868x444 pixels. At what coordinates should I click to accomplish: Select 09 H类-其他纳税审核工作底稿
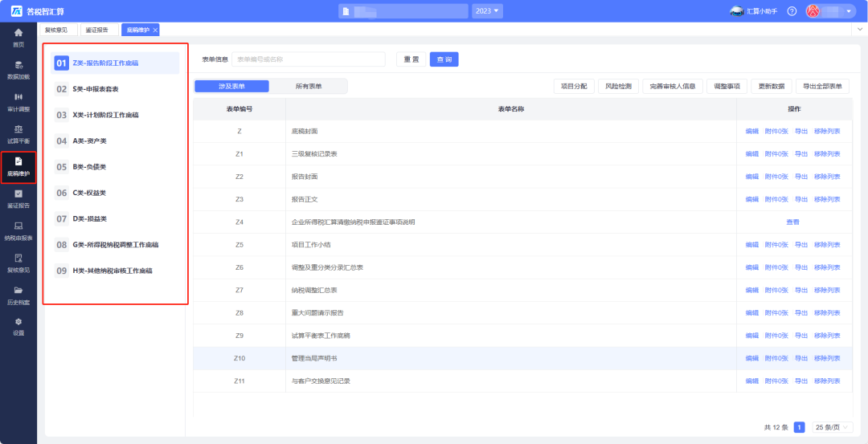tap(115, 271)
